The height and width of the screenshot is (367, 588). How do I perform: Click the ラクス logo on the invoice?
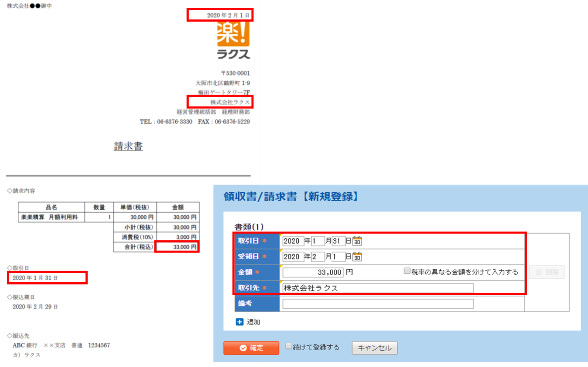(234, 40)
